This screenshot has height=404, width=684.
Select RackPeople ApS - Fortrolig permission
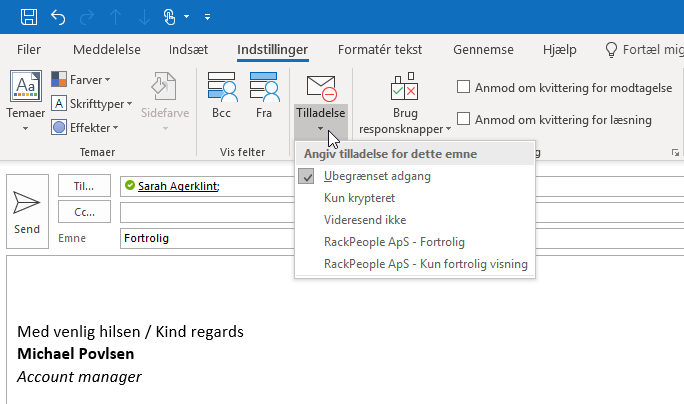pyautogui.click(x=394, y=242)
